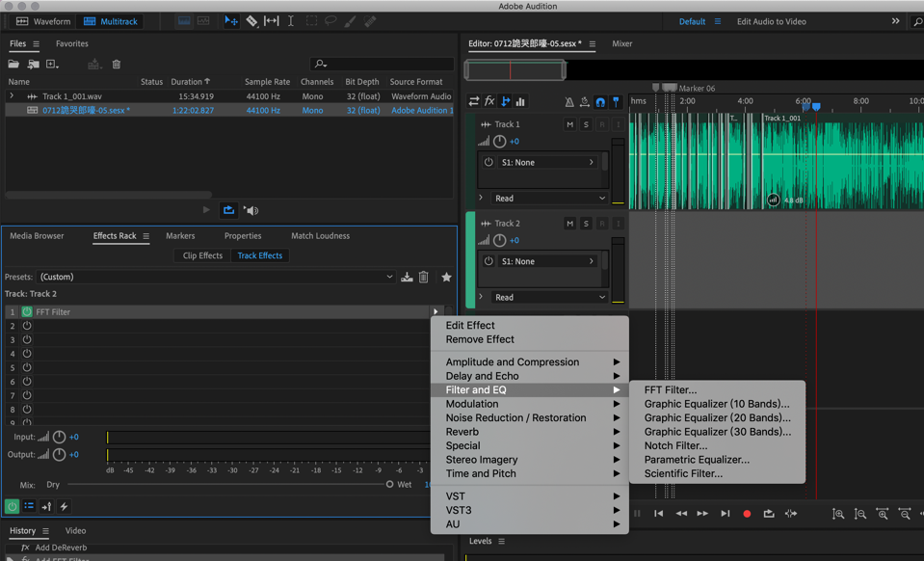Open Edit Audio to Video workspace
The width and height of the screenshot is (924, 561).
pyautogui.click(x=772, y=21)
